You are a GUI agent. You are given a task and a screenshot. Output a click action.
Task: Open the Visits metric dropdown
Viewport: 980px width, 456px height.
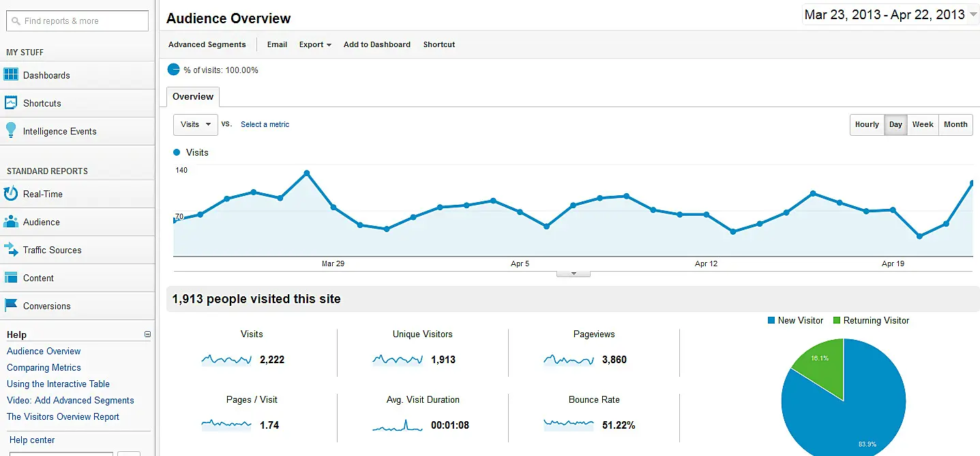[195, 124]
